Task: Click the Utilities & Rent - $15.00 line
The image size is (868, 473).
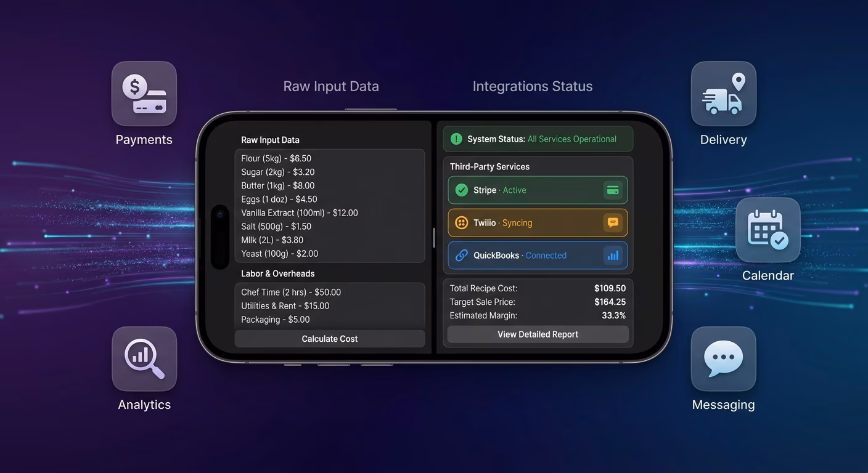Action: (285, 305)
